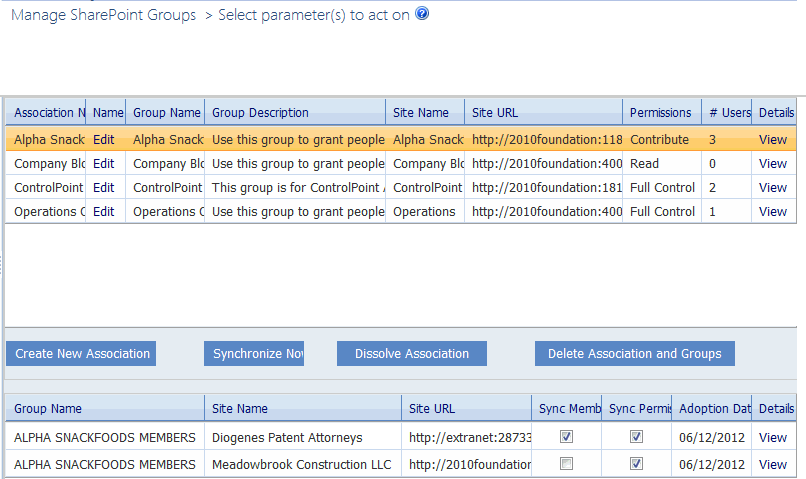Uncheck Sync Members for Diogenes Patent Attorneys
Viewport: 806px width, 479px height.
[x=567, y=437]
